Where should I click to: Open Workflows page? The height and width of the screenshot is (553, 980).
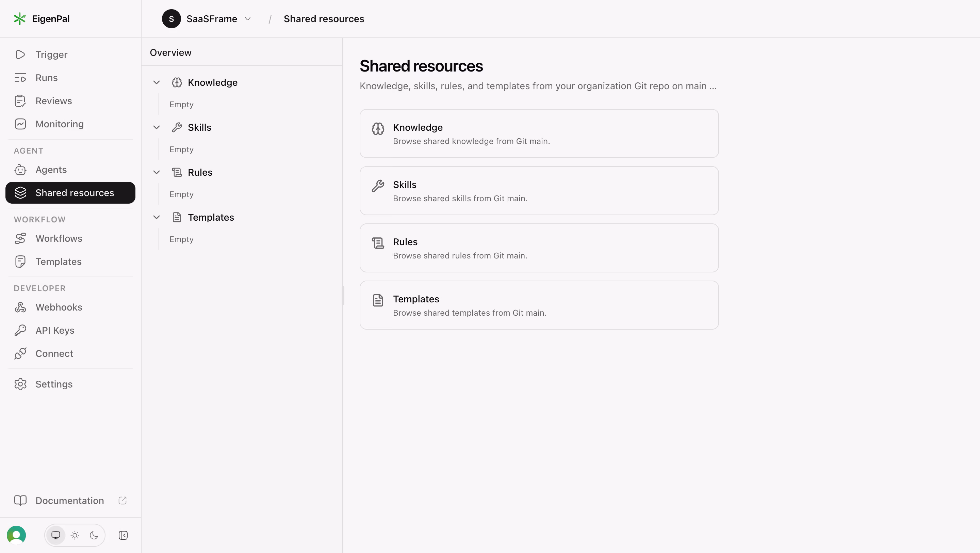70,239
